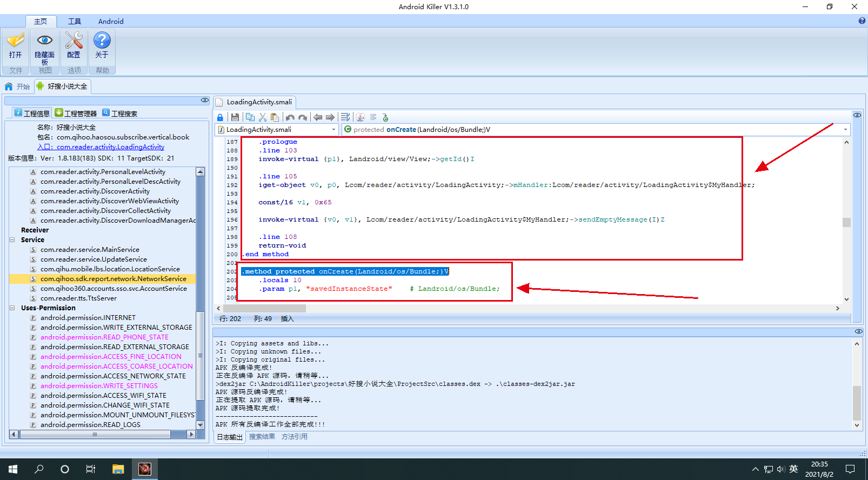Switch to the 主页 ribbon tab

click(41, 21)
